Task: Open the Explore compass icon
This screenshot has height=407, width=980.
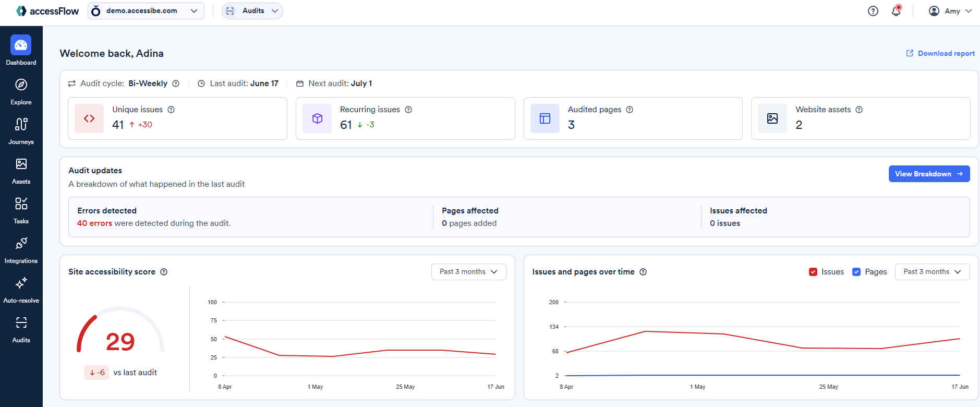Action: [21, 85]
